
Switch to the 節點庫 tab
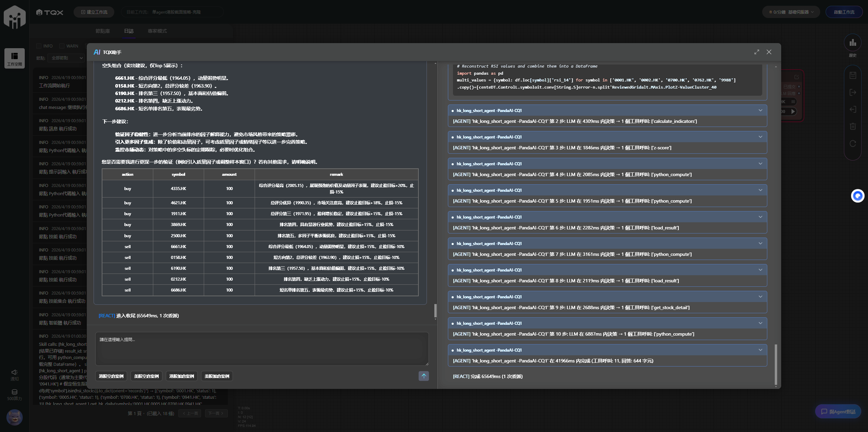click(102, 31)
